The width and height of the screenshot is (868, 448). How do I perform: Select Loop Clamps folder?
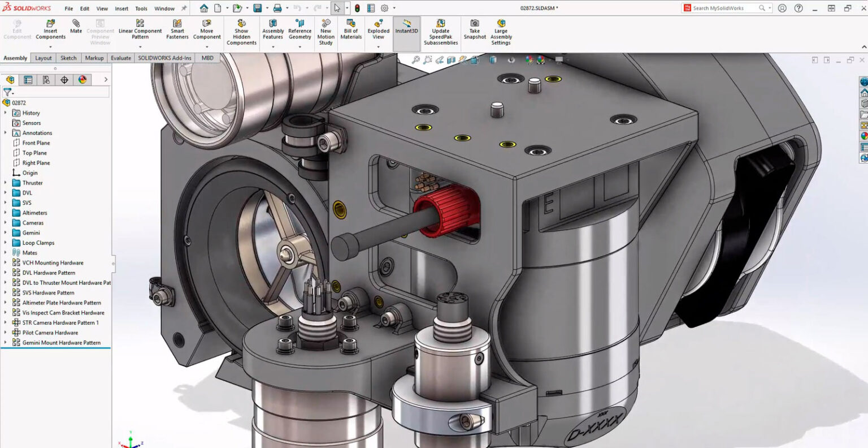[38, 243]
